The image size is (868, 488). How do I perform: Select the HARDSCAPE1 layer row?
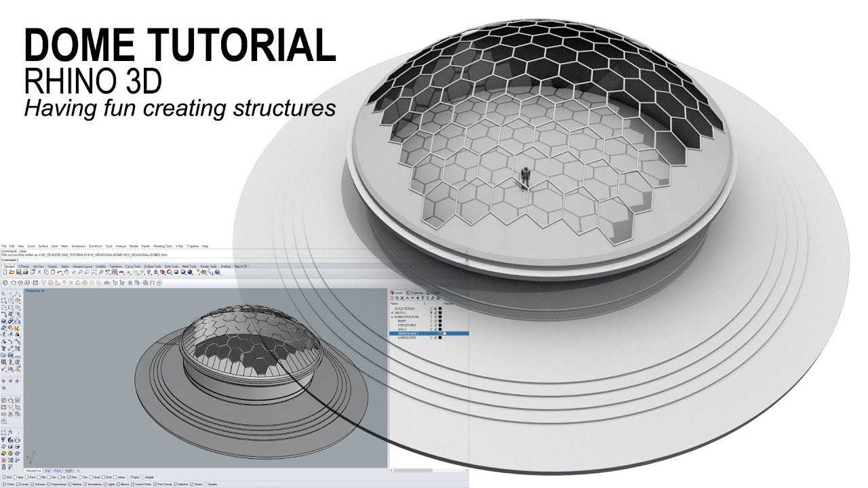429,333
